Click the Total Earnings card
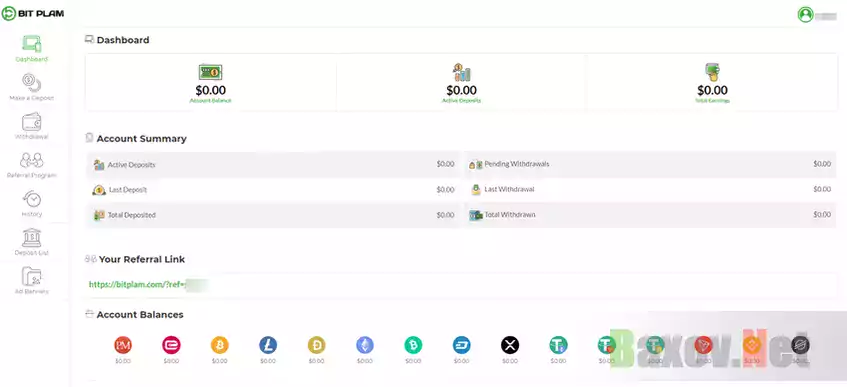The image size is (847, 387). click(x=712, y=83)
